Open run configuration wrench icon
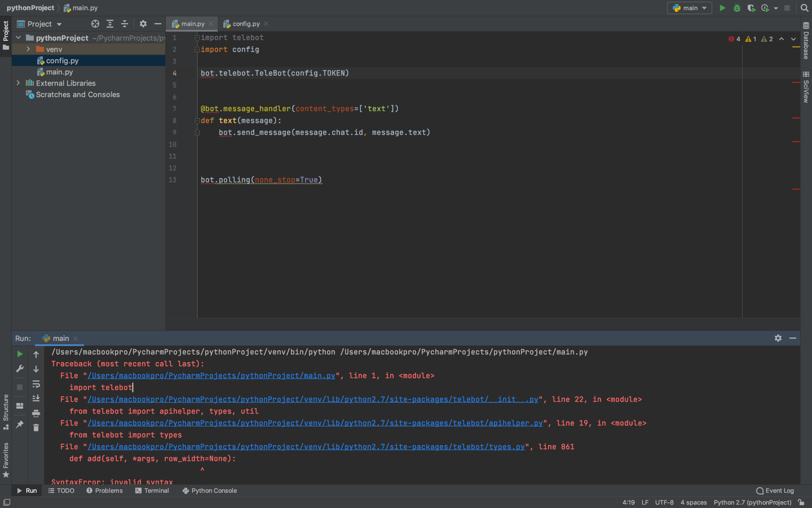This screenshot has height=508, width=812. click(x=20, y=369)
